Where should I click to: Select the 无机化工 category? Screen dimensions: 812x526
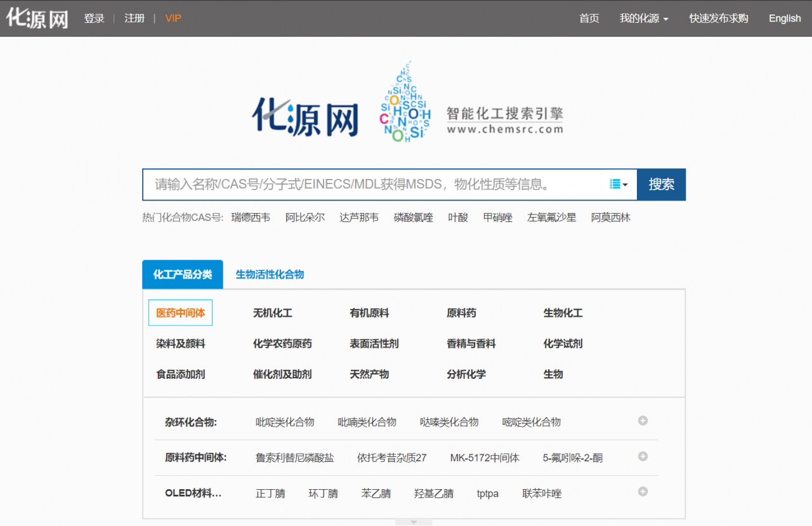(273, 313)
